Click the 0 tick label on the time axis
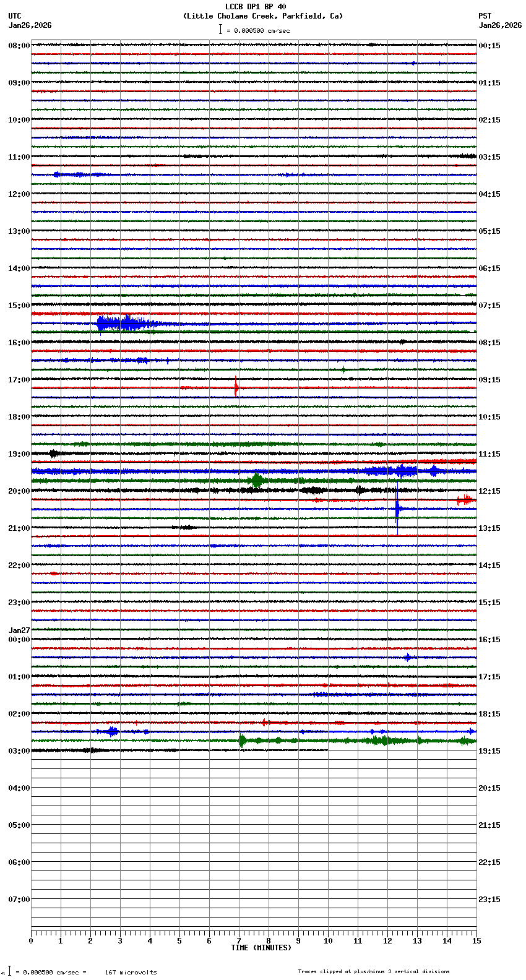Viewport: 526px width, 980px height. [x=31, y=941]
